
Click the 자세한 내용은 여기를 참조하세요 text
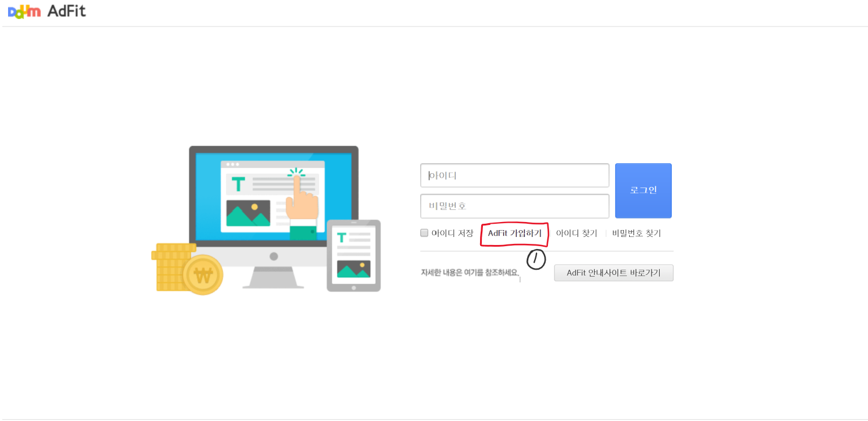pos(470,273)
